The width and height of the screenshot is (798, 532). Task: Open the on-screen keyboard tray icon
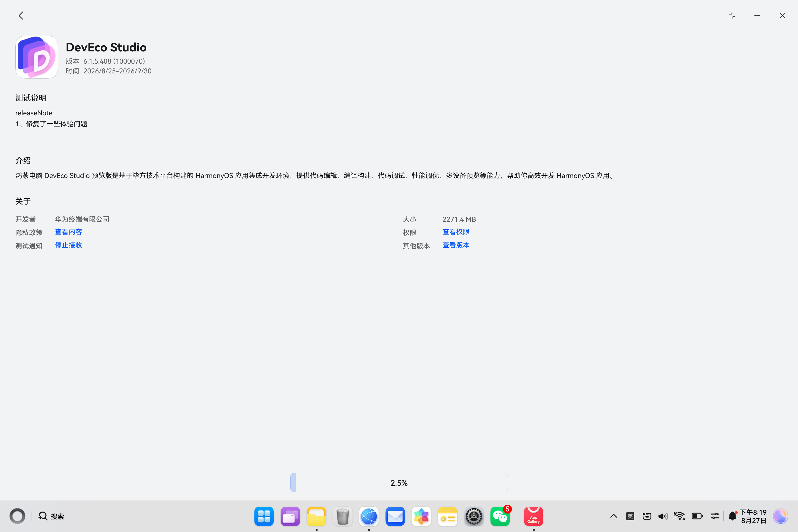pos(647,516)
